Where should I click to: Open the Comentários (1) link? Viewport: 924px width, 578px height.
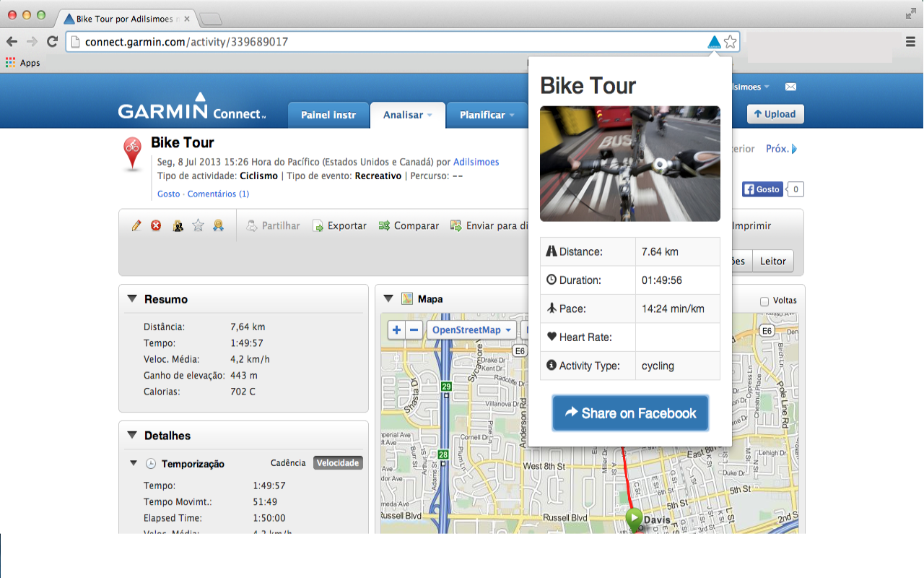click(x=218, y=194)
